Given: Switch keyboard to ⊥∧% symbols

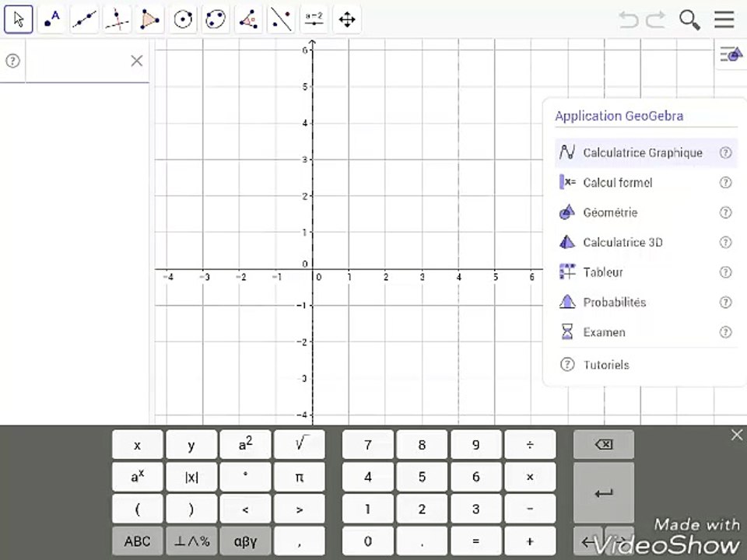Looking at the screenshot, I should point(191,541).
